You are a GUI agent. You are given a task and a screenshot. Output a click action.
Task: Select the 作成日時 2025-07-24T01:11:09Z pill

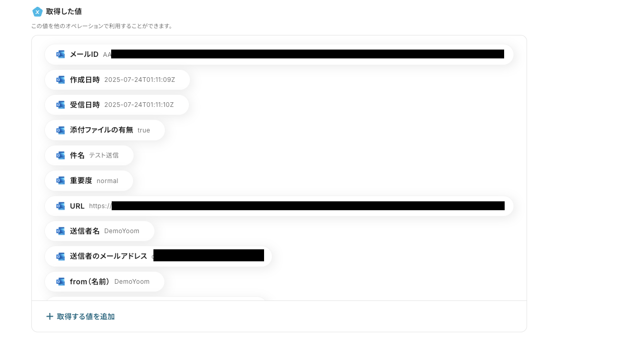pyautogui.click(x=117, y=80)
